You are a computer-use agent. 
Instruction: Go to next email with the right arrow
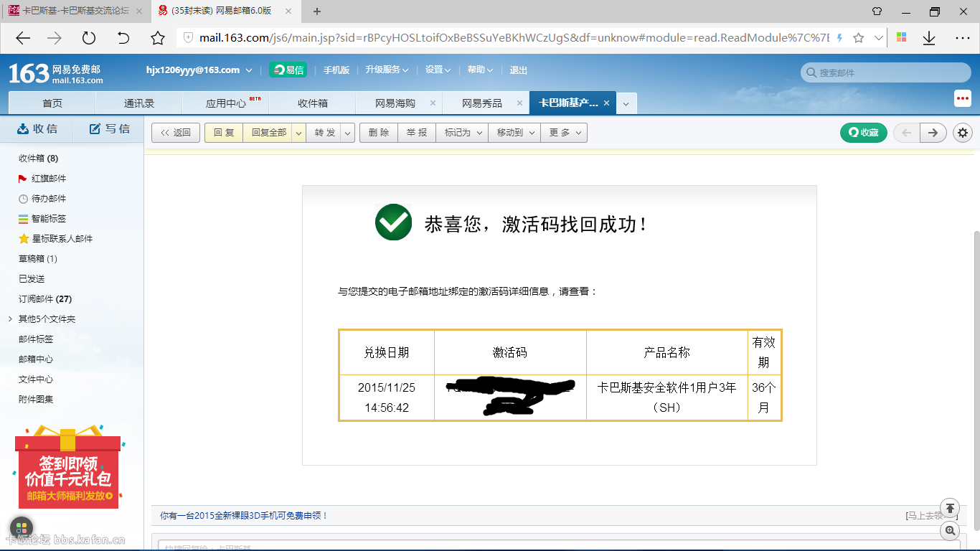click(x=933, y=133)
